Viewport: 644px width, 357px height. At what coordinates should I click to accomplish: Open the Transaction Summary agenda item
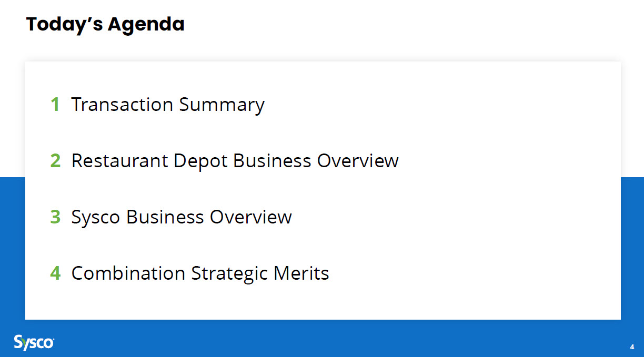tap(168, 105)
